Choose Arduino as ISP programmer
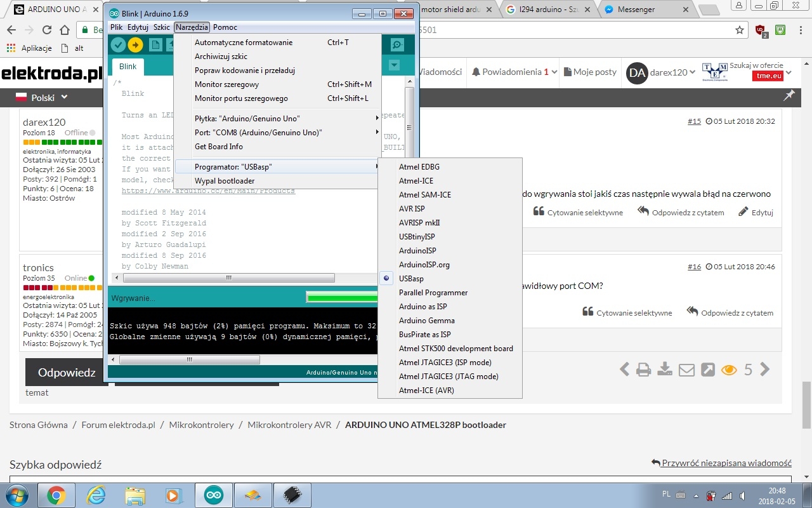This screenshot has height=508, width=812. 422,307
